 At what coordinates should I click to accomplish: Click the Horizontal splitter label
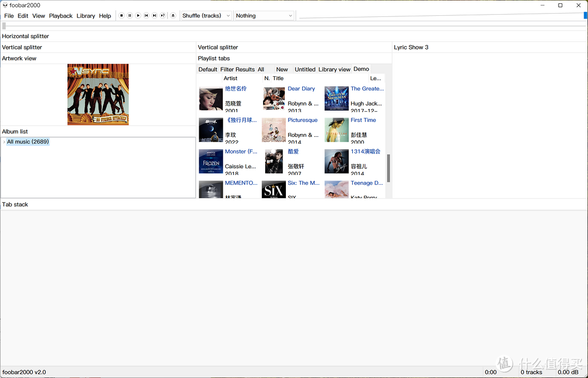click(26, 36)
